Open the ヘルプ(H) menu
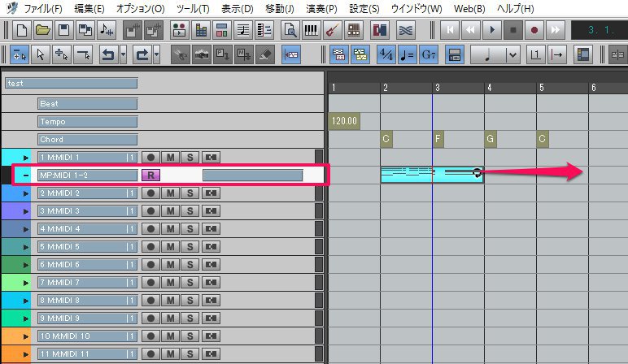This screenshot has height=364, width=628. pos(515,8)
